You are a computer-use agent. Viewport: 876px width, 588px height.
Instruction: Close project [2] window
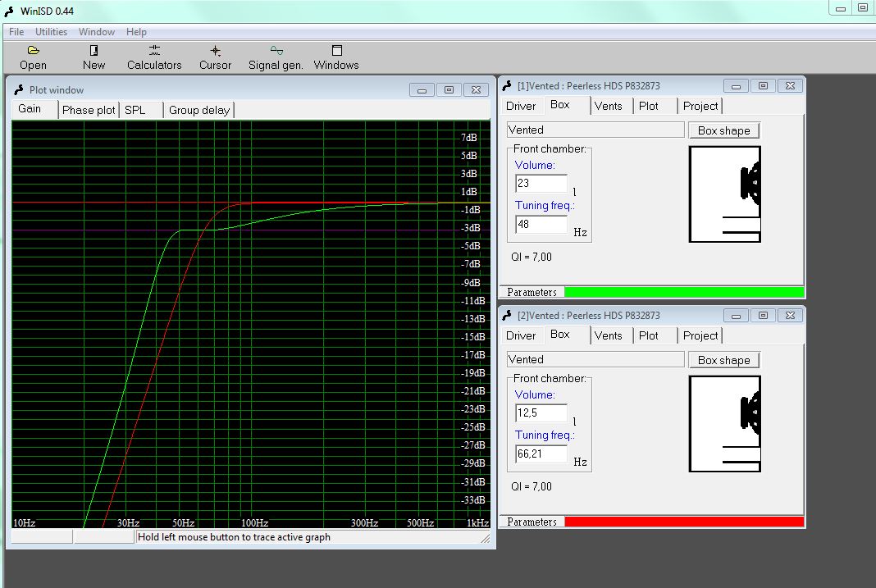point(790,316)
